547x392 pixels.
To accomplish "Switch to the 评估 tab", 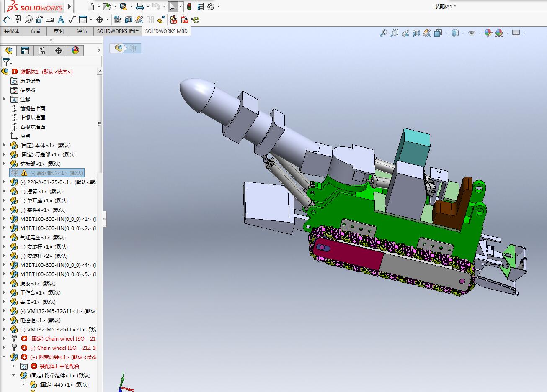I will pyautogui.click(x=82, y=31).
